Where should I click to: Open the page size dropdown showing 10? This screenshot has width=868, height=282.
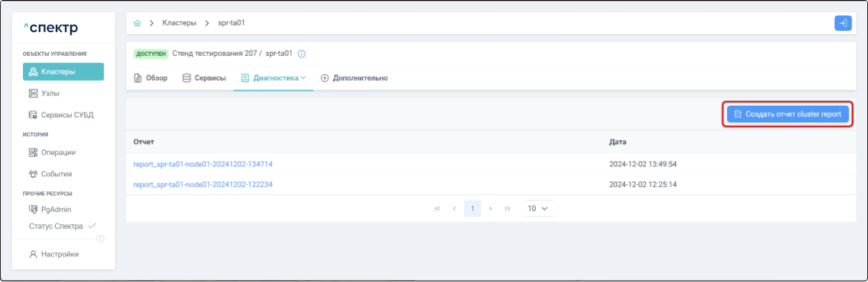click(538, 208)
